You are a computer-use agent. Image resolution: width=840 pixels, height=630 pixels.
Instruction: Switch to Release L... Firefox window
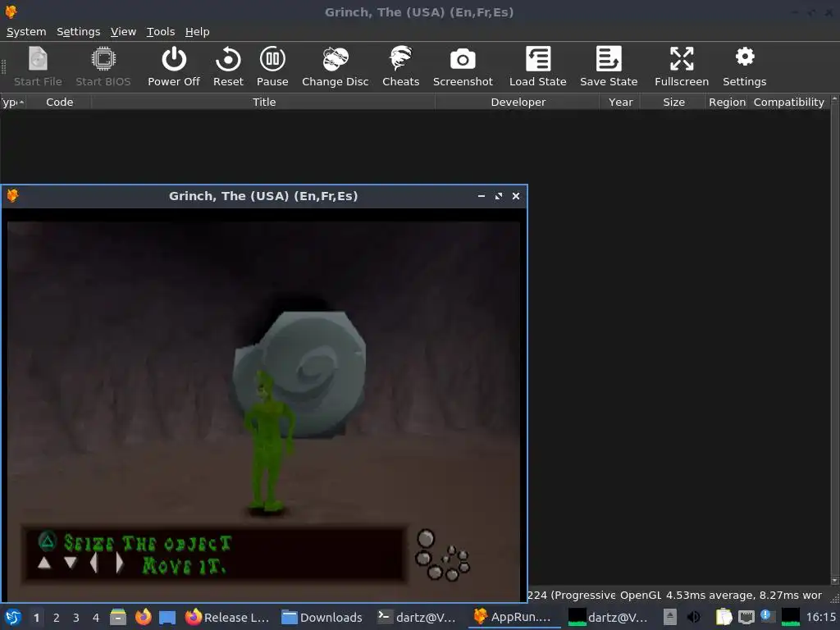pos(227,617)
